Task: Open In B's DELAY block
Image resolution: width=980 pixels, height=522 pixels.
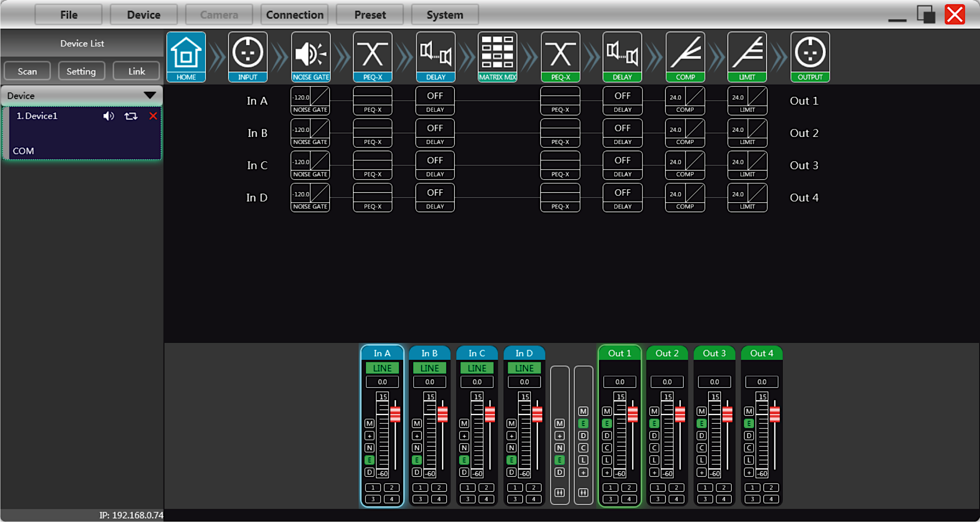Action: [x=435, y=133]
